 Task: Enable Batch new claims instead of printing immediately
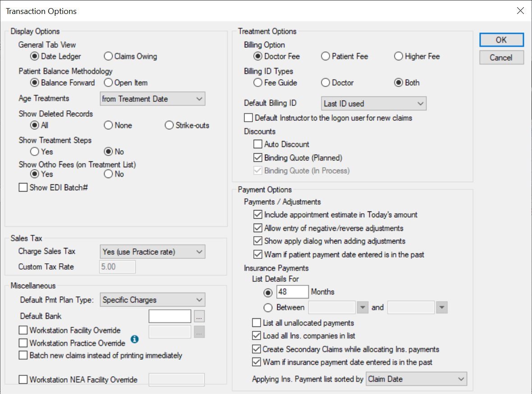pyautogui.click(x=23, y=356)
